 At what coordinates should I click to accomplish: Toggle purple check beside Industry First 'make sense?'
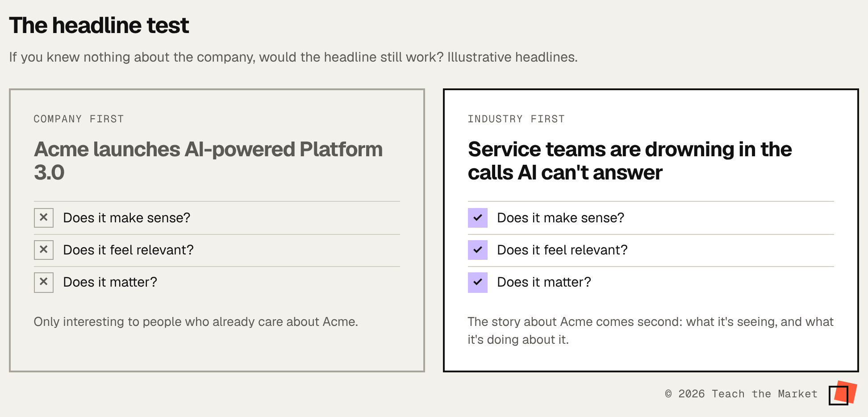click(478, 218)
